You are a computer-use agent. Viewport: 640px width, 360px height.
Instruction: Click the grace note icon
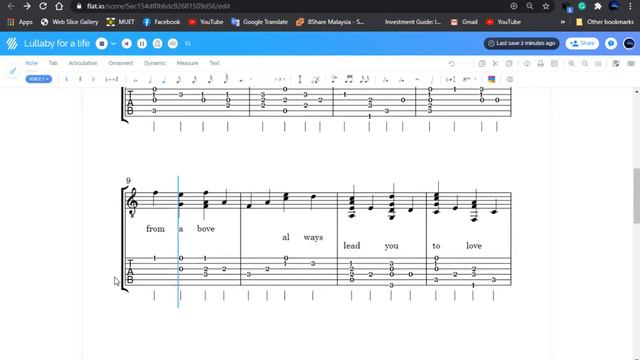(334, 79)
